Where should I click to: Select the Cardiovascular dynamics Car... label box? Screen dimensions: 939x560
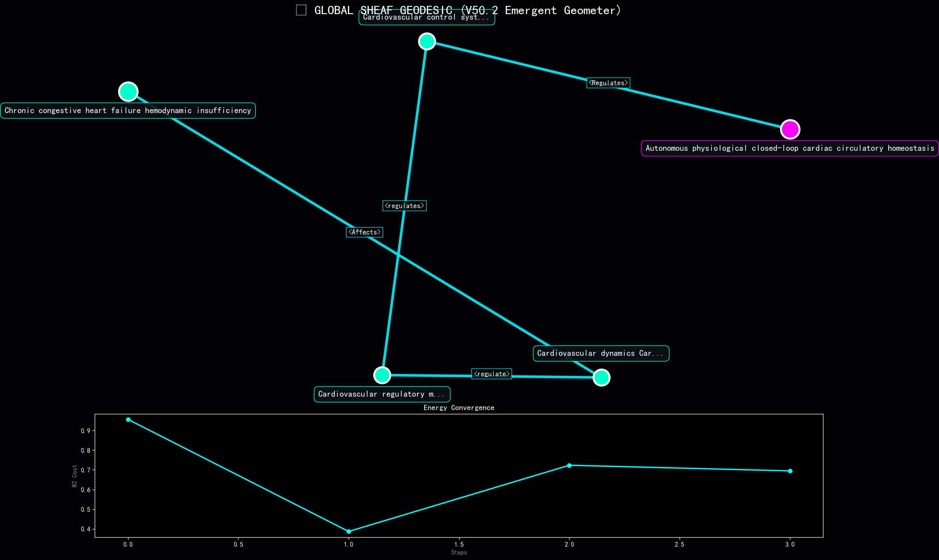(601, 353)
